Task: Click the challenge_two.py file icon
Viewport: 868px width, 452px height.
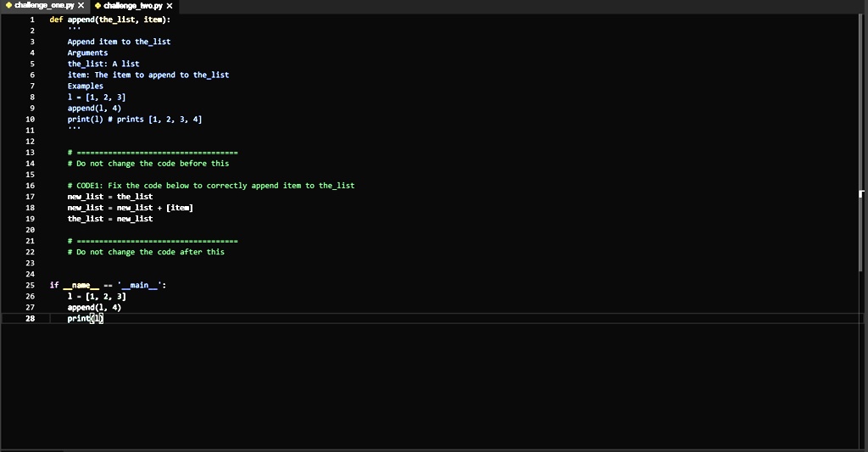Action: [98, 6]
